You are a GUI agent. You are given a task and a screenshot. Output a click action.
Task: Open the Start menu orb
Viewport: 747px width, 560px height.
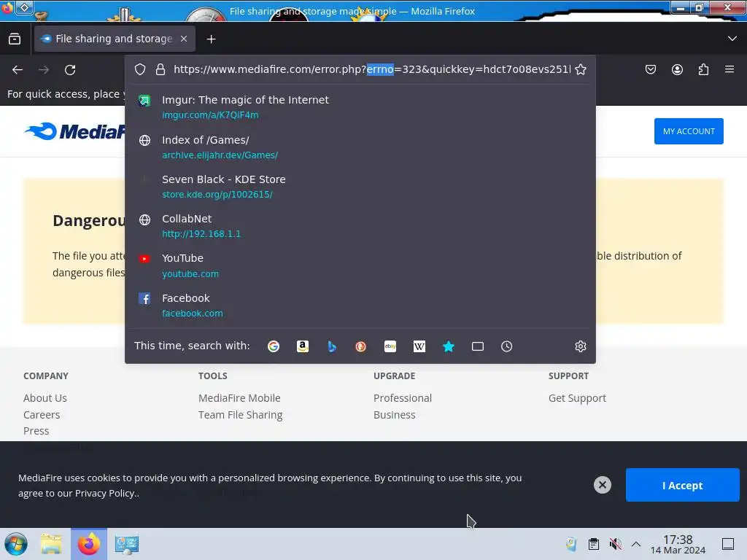click(x=16, y=544)
